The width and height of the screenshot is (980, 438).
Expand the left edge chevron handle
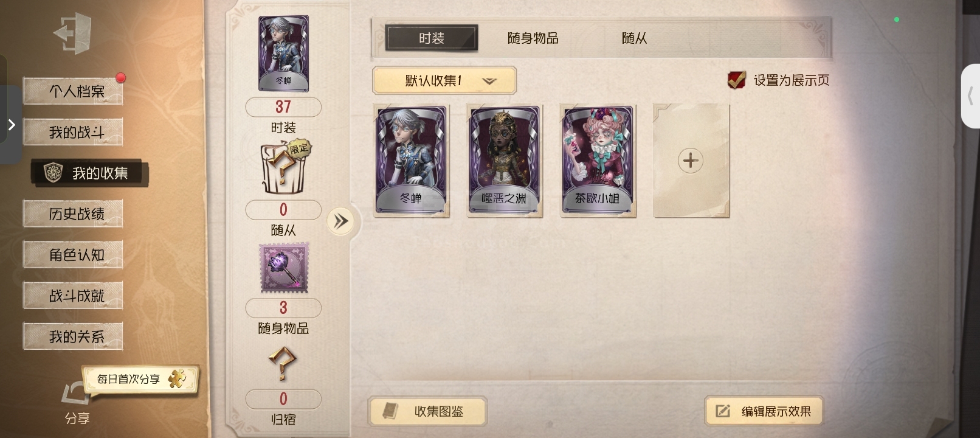pyautogui.click(x=11, y=125)
